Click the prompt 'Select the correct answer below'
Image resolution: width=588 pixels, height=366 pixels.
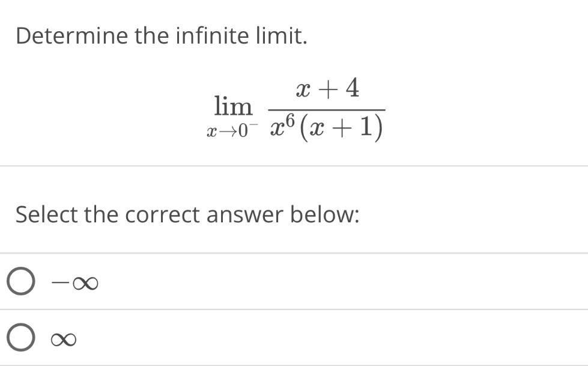(187, 214)
